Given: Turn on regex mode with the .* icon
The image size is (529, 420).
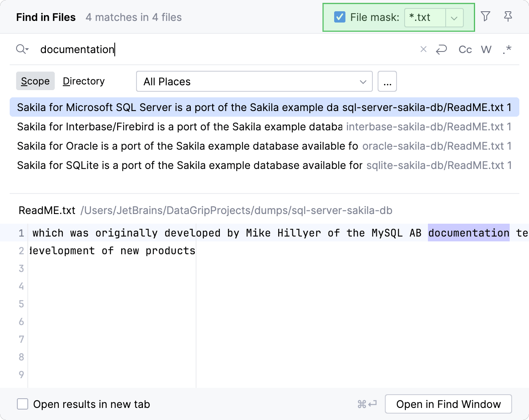Looking at the screenshot, I should point(506,49).
